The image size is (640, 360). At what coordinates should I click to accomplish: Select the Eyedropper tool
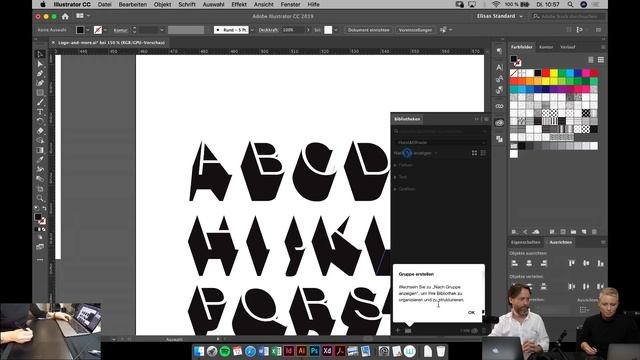tap(40, 160)
